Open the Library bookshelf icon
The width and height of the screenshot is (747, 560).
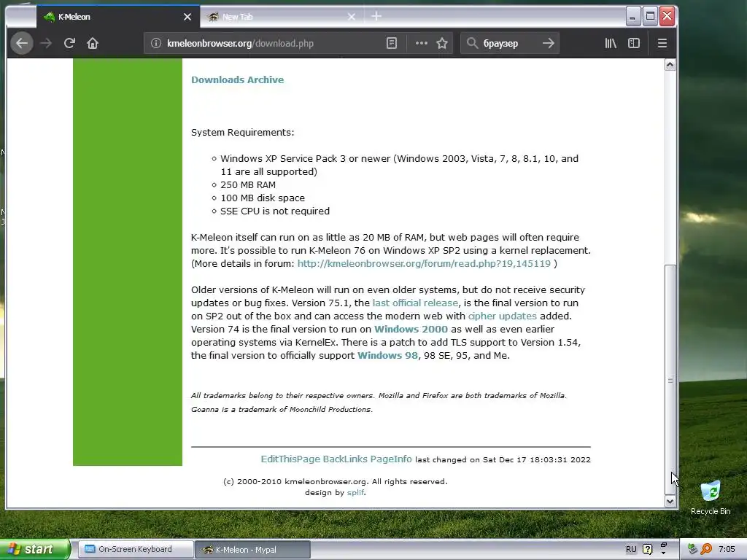pos(611,43)
